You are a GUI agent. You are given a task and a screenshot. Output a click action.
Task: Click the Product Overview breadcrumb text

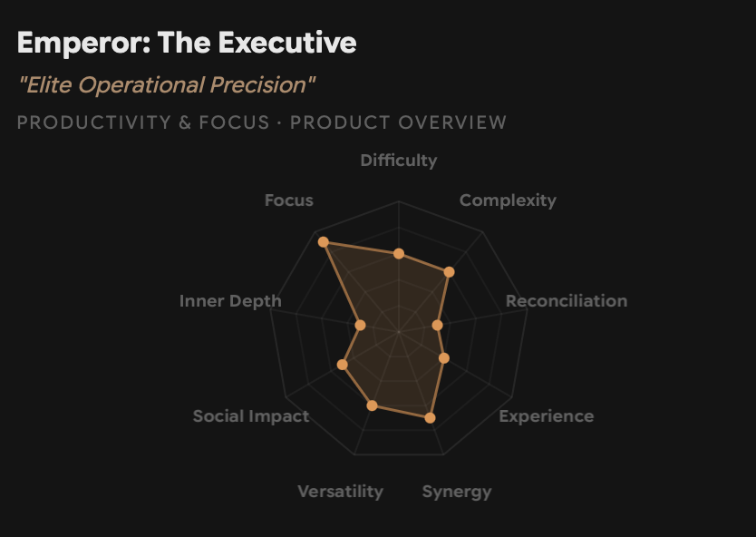click(399, 122)
